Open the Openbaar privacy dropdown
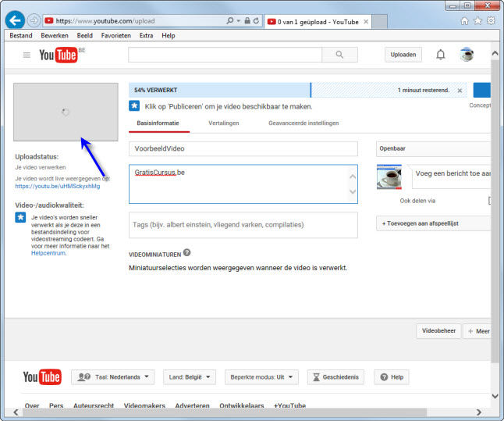 coord(433,148)
